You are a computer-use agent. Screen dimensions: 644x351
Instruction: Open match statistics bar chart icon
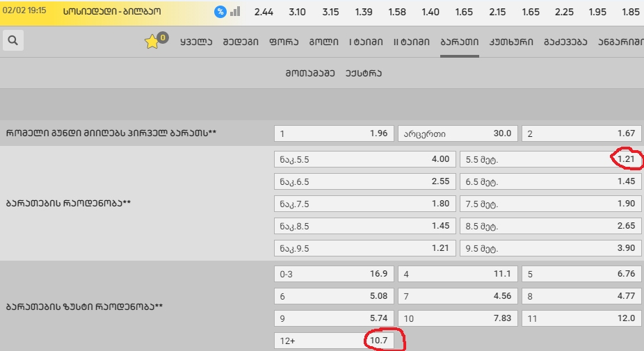[235, 11]
